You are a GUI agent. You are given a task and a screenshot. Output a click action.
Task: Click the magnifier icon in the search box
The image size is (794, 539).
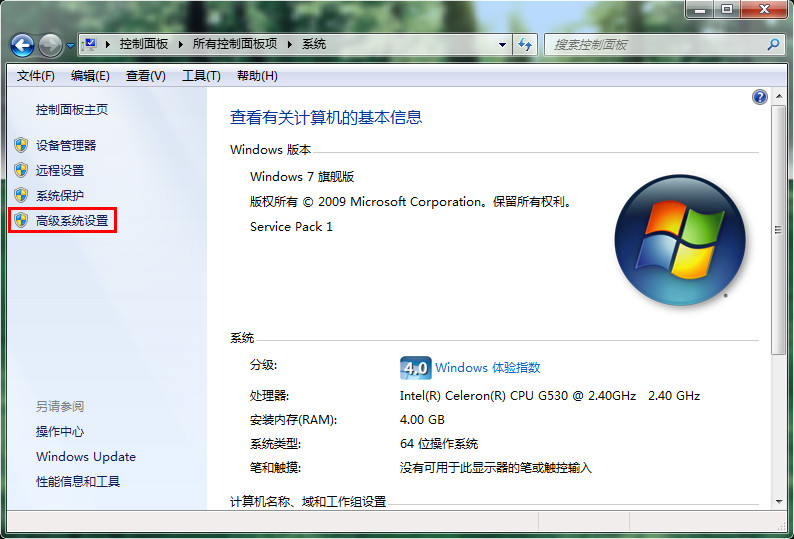click(773, 45)
